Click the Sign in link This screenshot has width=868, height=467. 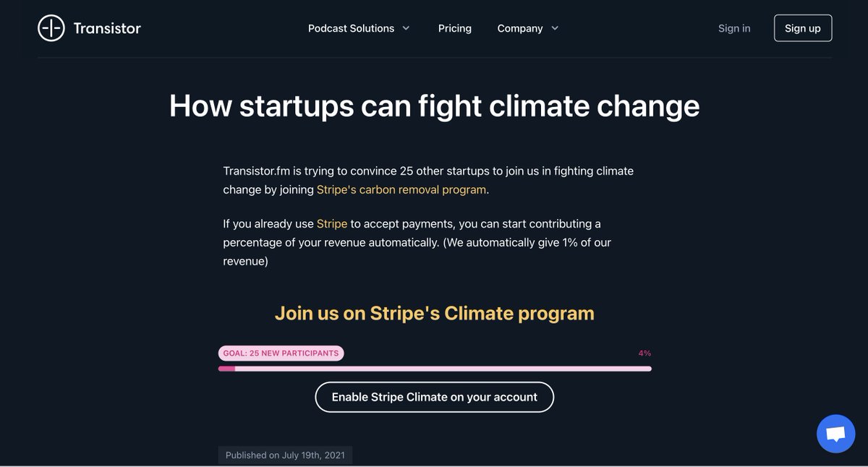point(734,28)
